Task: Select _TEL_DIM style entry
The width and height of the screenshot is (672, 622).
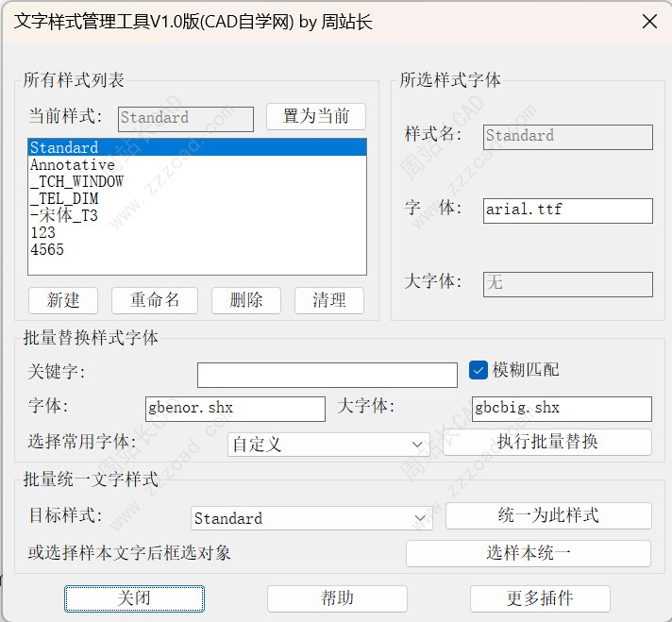Action: 64,199
